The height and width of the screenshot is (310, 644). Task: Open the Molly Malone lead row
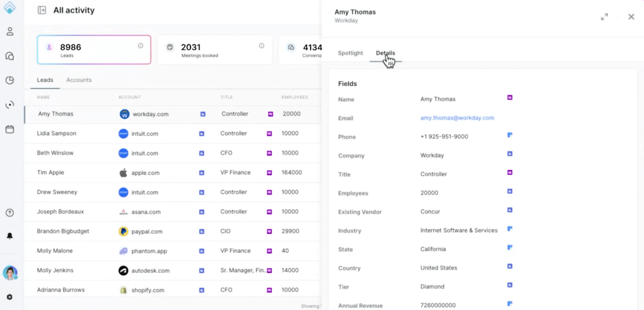tap(173, 251)
